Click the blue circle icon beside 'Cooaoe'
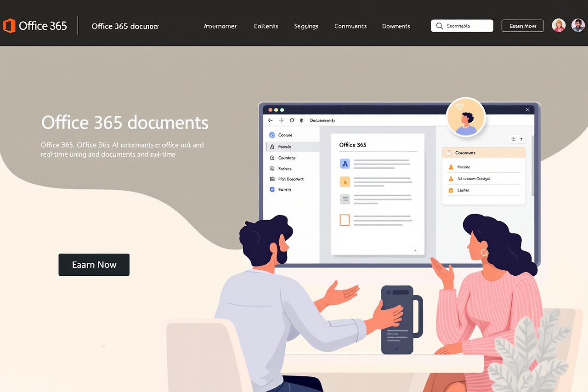The width and height of the screenshot is (588, 392). (272, 135)
